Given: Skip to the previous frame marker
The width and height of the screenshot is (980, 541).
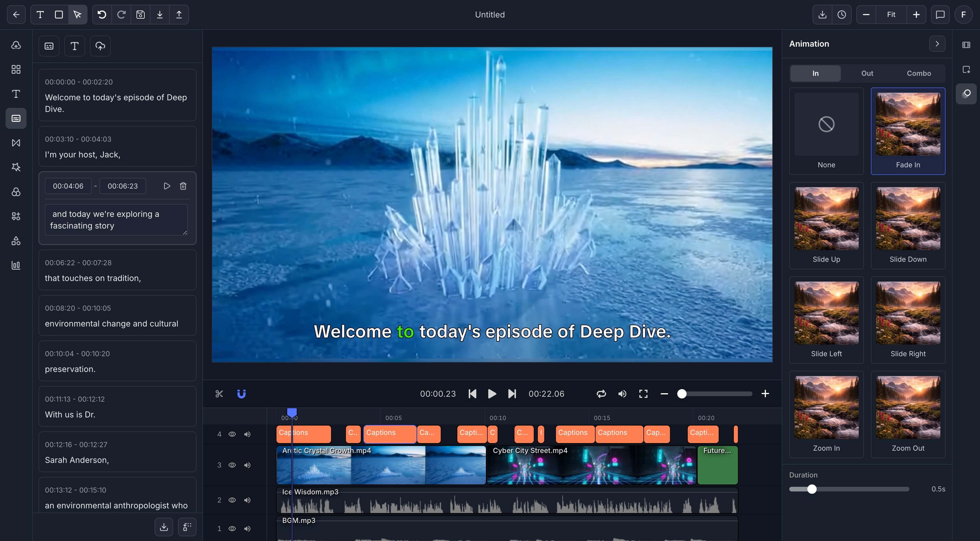Looking at the screenshot, I should [x=472, y=394].
